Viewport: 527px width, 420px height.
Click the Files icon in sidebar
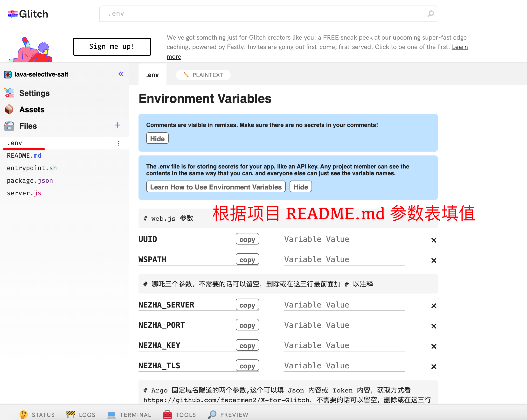tap(9, 126)
